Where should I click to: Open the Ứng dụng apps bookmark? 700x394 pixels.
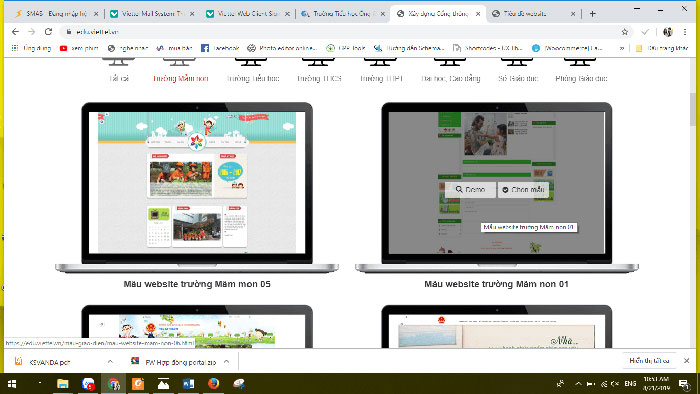click(31, 48)
